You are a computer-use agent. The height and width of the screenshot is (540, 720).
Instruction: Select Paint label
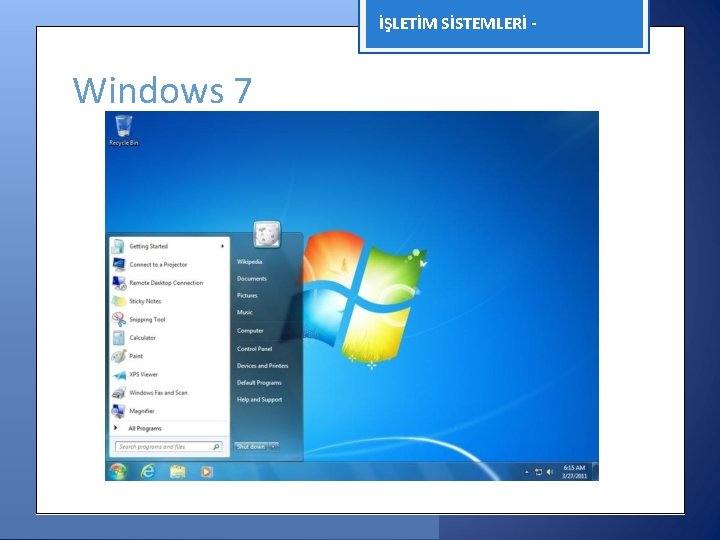coord(136,356)
